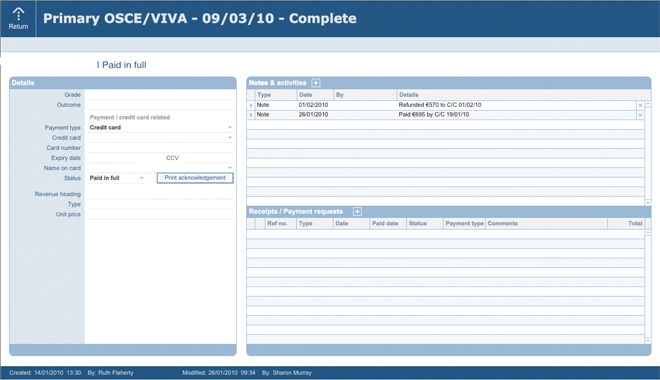Delete the 'Refunded €570' note
This screenshot has height=380, width=660.
click(x=640, y=105)
